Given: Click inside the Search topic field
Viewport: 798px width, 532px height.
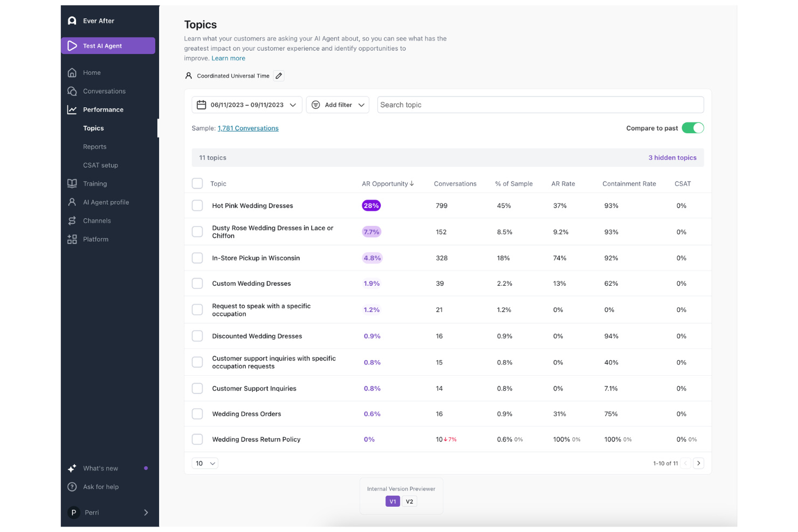Looking at the screenshot, I should coord(539,105).
